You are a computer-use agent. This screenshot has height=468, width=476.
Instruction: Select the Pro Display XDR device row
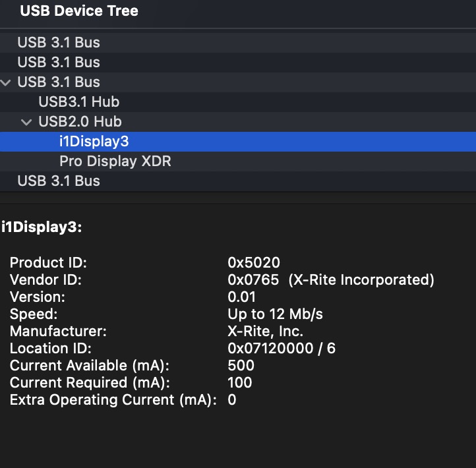(238, 161)
